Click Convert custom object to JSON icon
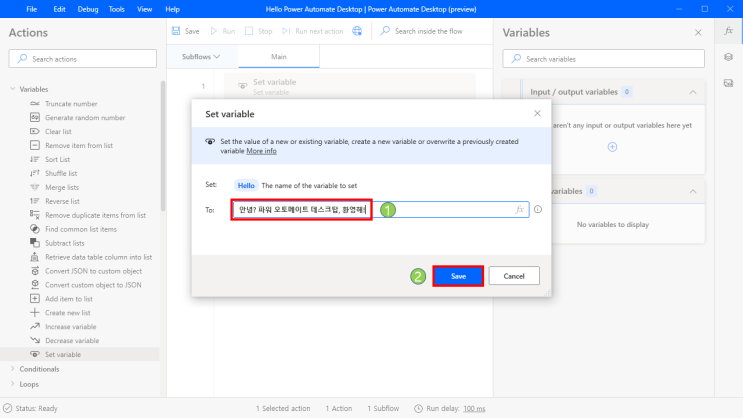 [x=35, y=284]
